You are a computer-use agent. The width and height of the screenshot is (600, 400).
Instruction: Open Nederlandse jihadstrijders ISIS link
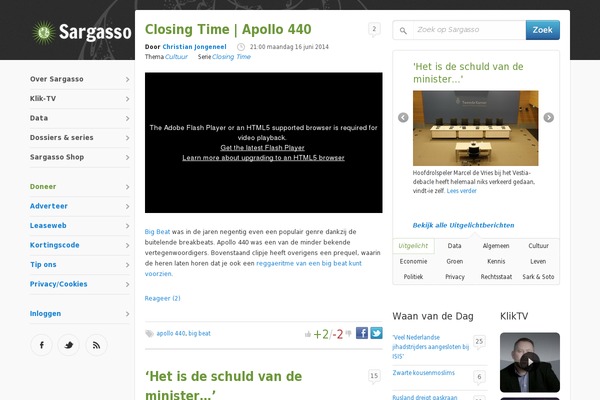[x=431, y=347]
